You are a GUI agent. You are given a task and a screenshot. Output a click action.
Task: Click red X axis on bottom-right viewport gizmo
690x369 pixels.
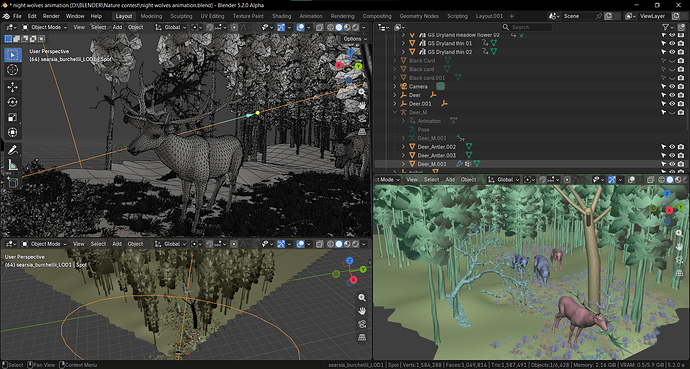coord(670,210)
